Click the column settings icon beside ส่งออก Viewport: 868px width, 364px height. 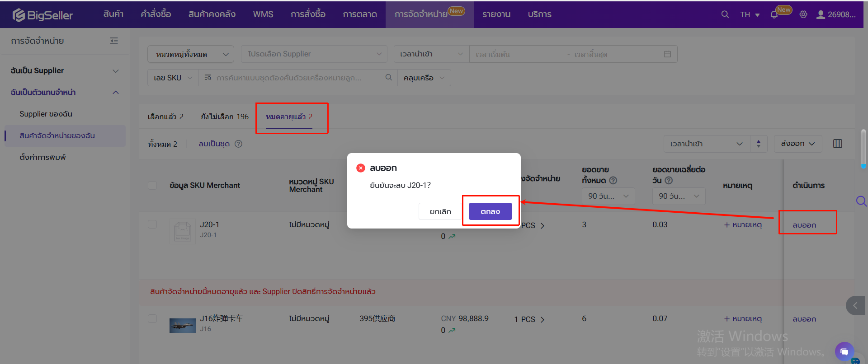pos(837,144)
